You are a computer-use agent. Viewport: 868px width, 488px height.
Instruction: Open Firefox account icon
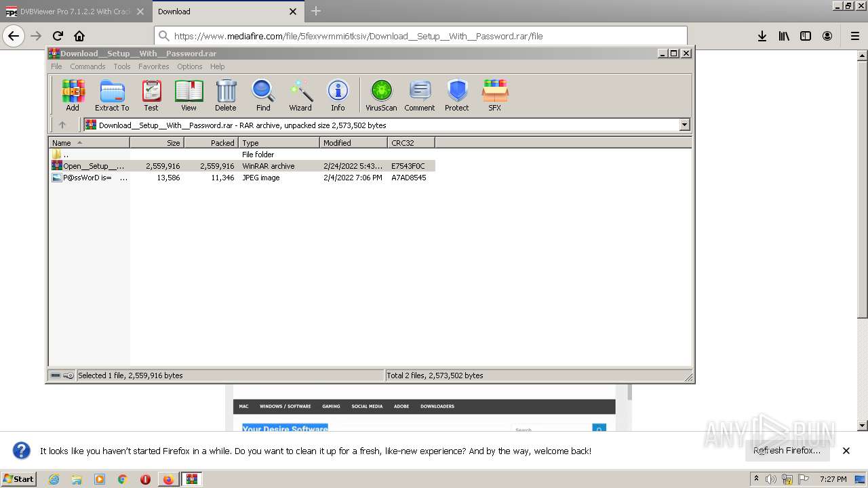(x=827, y=36)
